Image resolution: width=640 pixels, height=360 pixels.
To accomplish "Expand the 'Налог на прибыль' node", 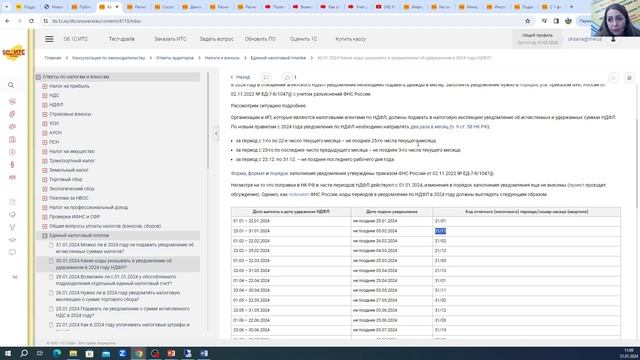I will coord(45,86).
